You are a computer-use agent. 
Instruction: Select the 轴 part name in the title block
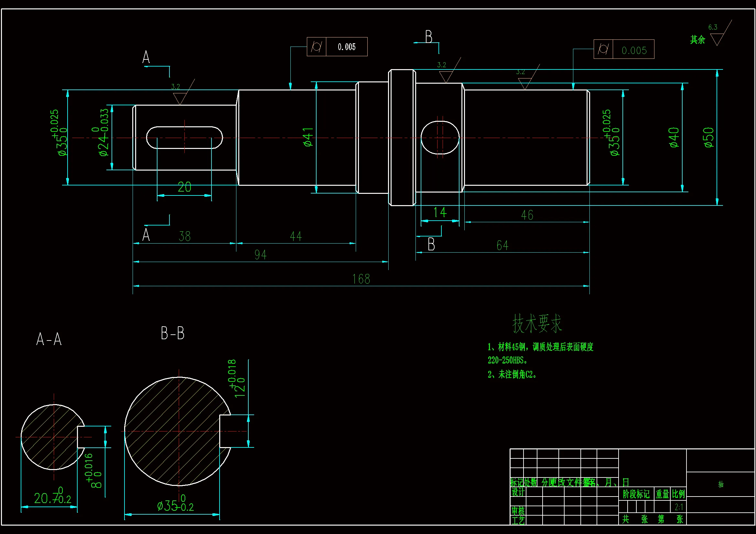coord(720,484)
